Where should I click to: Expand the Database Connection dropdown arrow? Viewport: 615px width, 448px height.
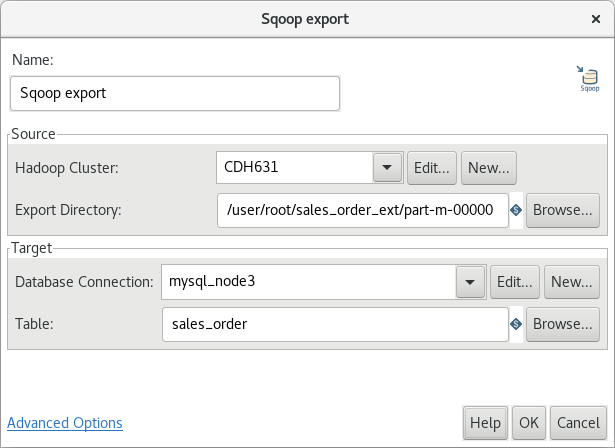coord(470,282)
